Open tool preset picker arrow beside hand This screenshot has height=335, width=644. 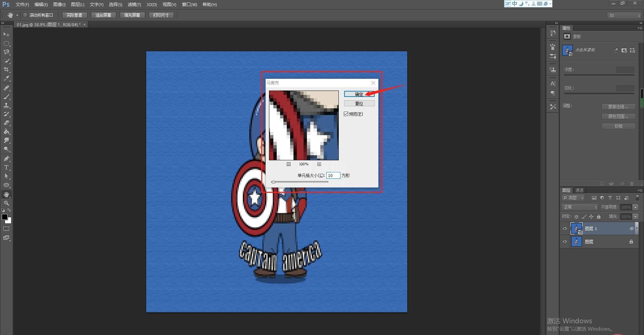point(17,15)
